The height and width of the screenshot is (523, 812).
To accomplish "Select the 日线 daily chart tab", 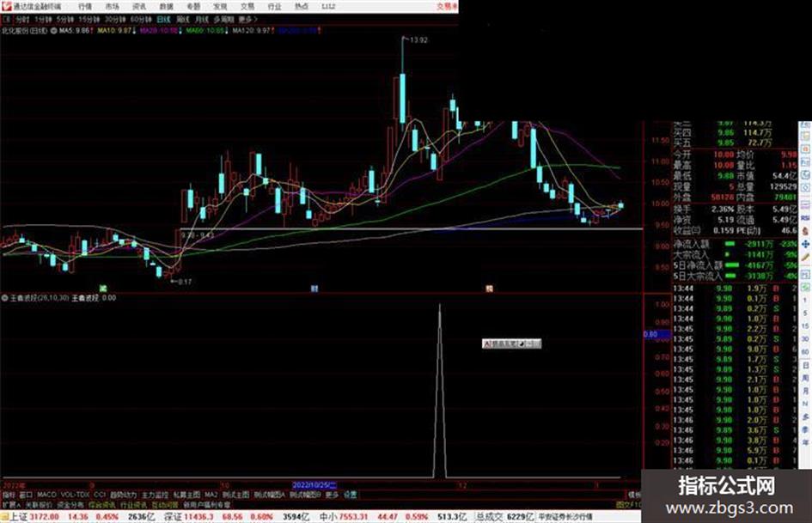I will click(163, 19).
